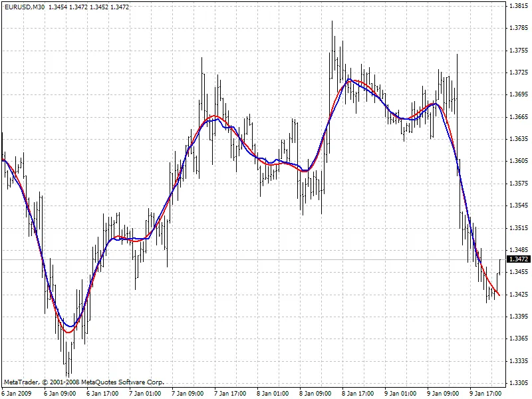Select the 9 Jan 09:00 time label
Screen dimensions: 532x399
[x=443, y=393]
